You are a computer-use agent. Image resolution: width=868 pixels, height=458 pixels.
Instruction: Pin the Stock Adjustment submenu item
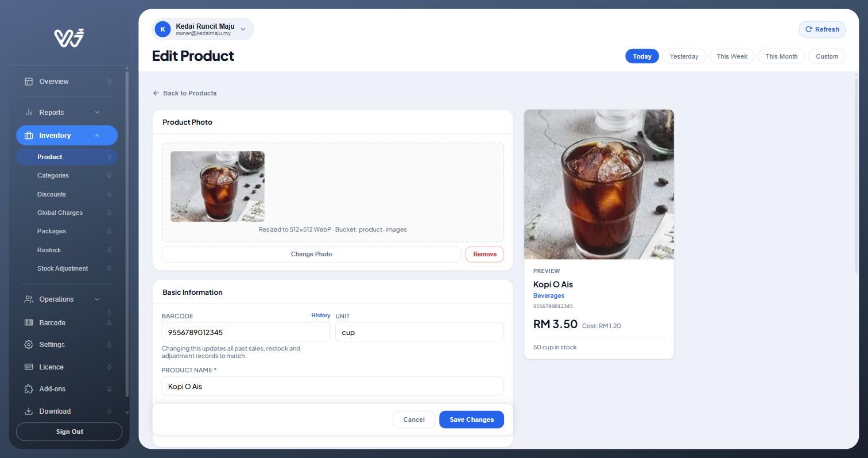point(109,269)
